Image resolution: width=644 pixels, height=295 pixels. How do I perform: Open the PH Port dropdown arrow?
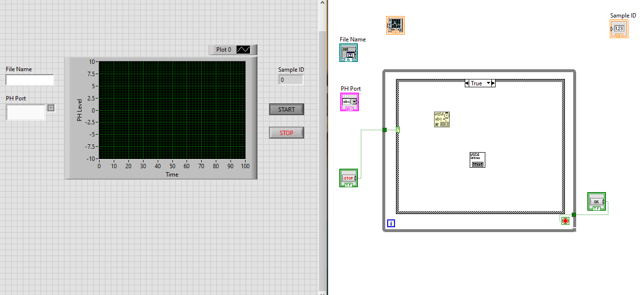pyautogui.click(x=51, y=108)
